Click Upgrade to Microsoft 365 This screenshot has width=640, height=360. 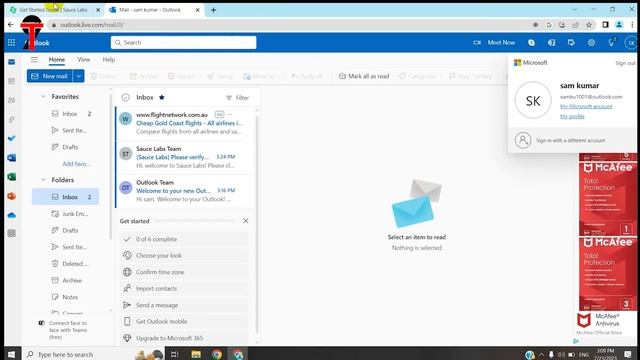pyautogui.click(x=184, y=338)
